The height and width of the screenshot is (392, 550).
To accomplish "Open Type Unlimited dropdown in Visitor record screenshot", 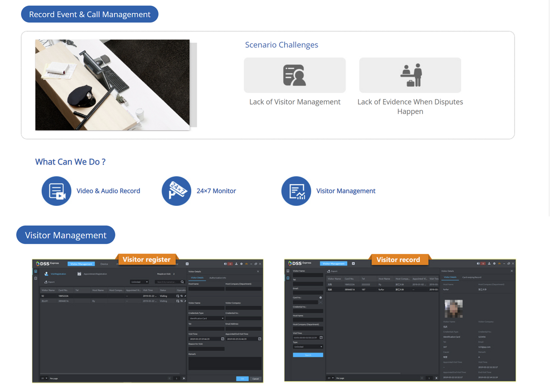I will [308, 347].
